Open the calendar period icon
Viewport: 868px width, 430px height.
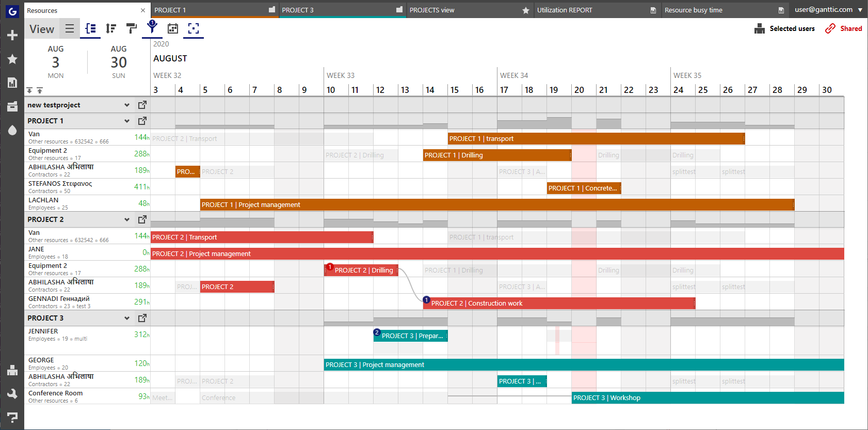pyautogui.click(x=173, y=28)
